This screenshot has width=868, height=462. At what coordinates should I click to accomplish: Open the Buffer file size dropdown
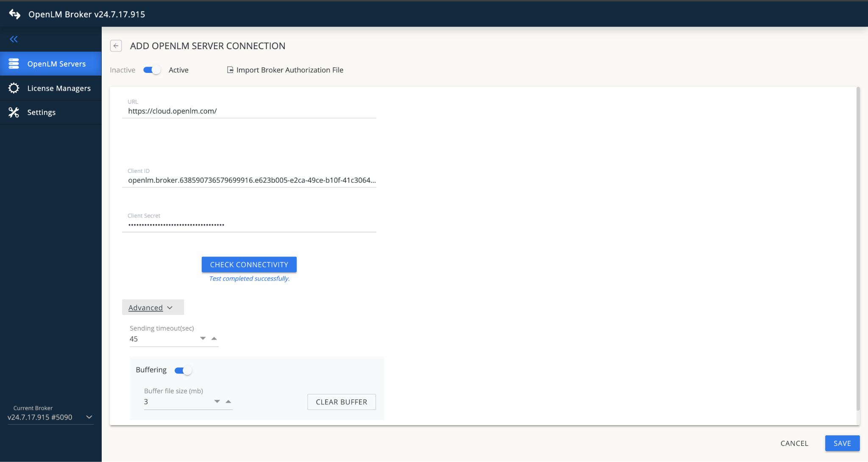tap(217, 401)
